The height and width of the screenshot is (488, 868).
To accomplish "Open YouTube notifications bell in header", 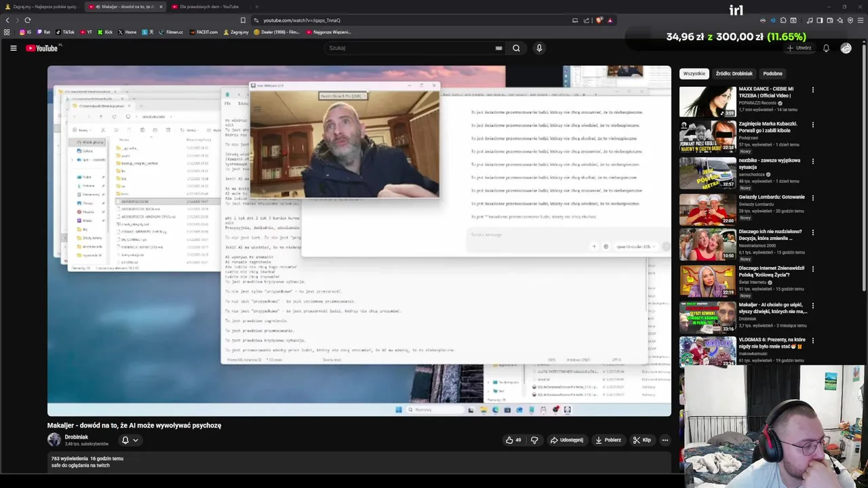I will [x=826, y=48].
